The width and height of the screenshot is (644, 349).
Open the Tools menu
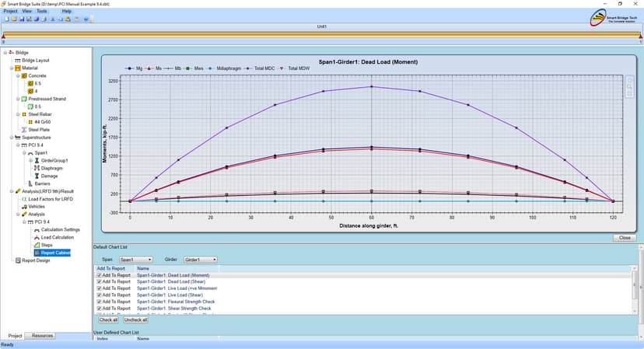point(42,11)
